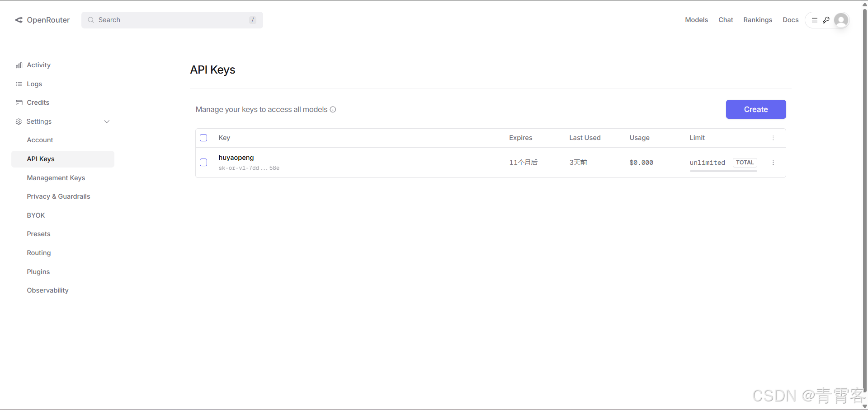868x410 pixels.
Task: Open the user avatar profile icon
Action: pyautogui.click(x=841, y=20)
